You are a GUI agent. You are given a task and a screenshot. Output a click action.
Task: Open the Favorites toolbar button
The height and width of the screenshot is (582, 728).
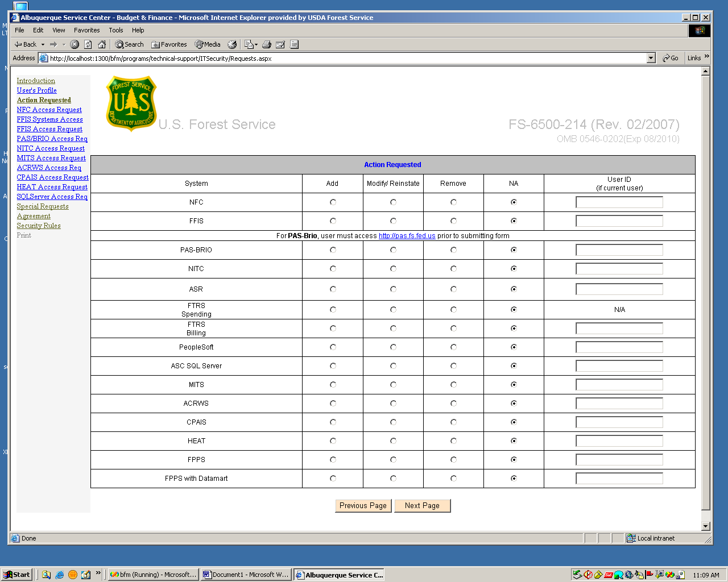[169, 44]
